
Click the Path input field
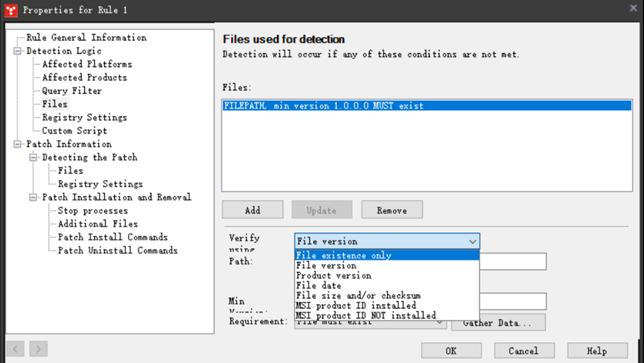[513, 262]
